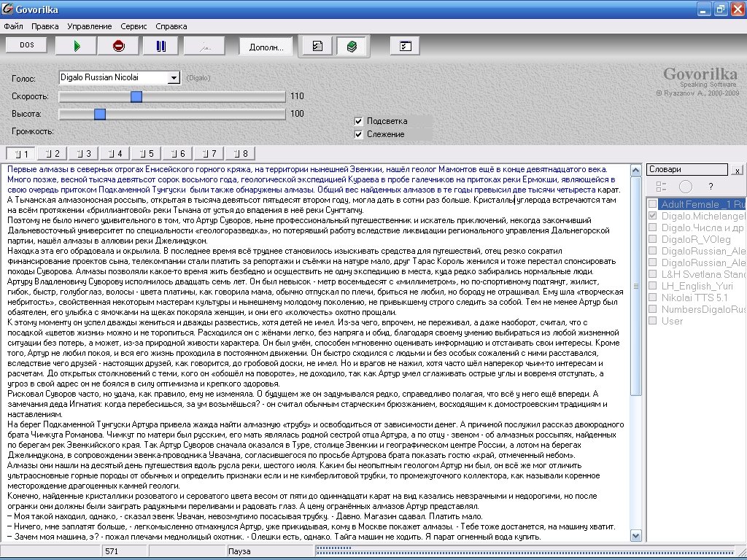Click the list view icon in dictionaries panel

coord(662,187)
